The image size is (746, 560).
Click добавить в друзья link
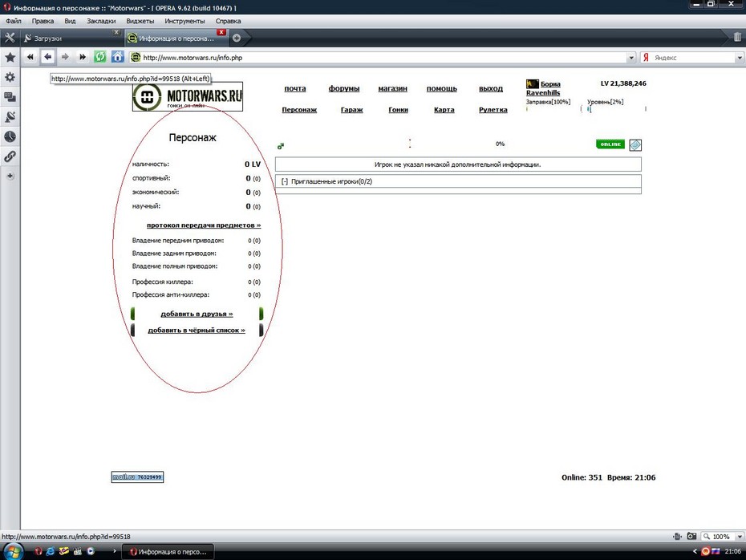pos(197,314)
